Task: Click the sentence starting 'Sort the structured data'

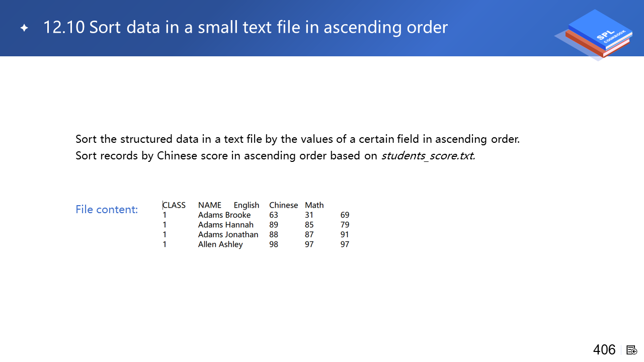Action: tap(297, 139)
